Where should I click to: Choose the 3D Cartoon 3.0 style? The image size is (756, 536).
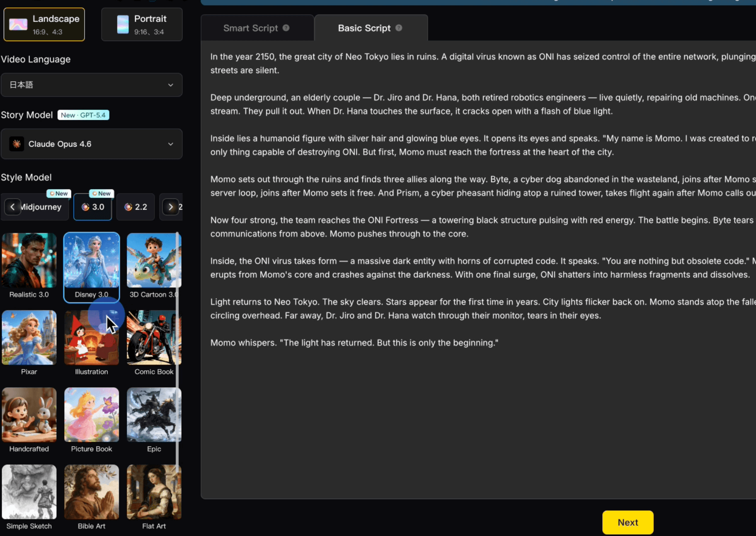(x=154, y=261)
